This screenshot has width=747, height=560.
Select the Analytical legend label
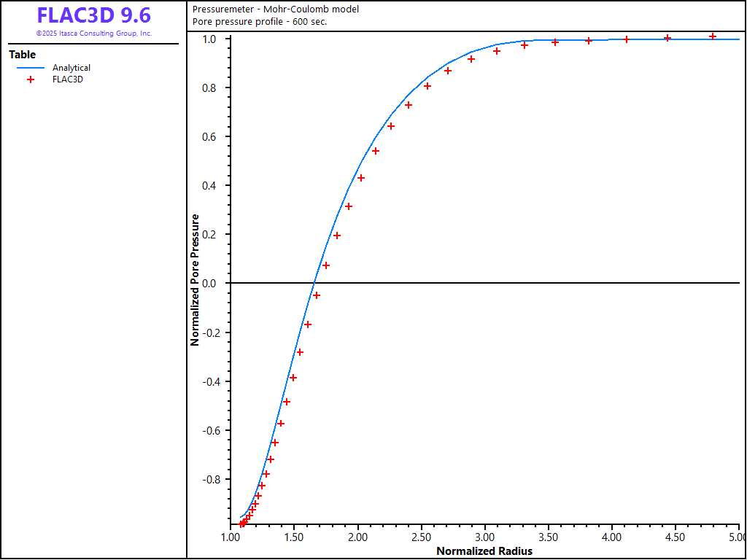(71, 68)
